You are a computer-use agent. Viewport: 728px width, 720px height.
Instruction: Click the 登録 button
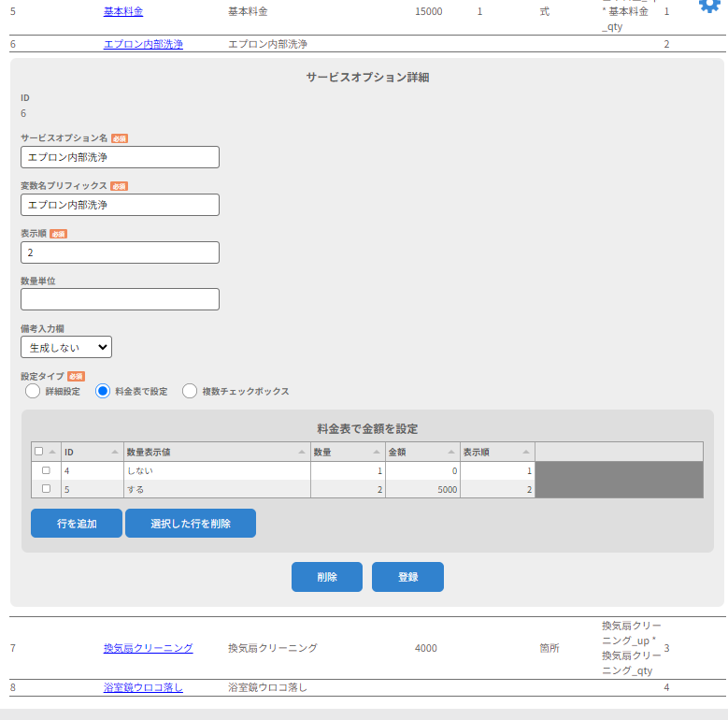pos(407,577)
